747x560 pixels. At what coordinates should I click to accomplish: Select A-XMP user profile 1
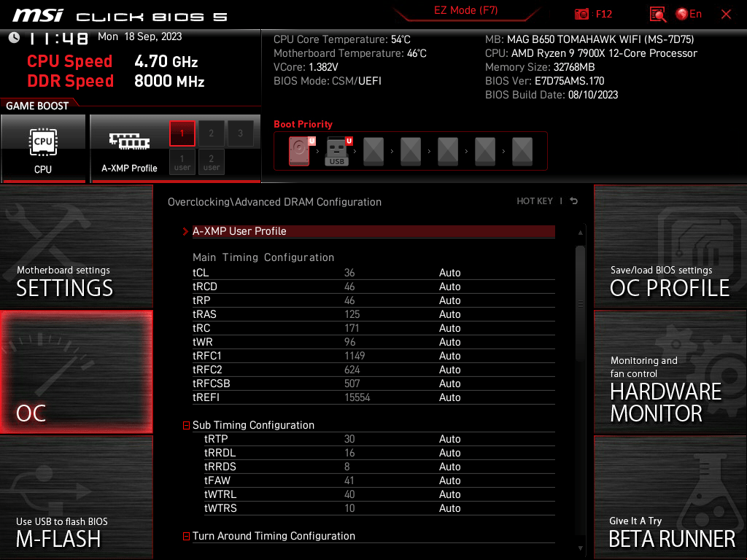point(182,162)
